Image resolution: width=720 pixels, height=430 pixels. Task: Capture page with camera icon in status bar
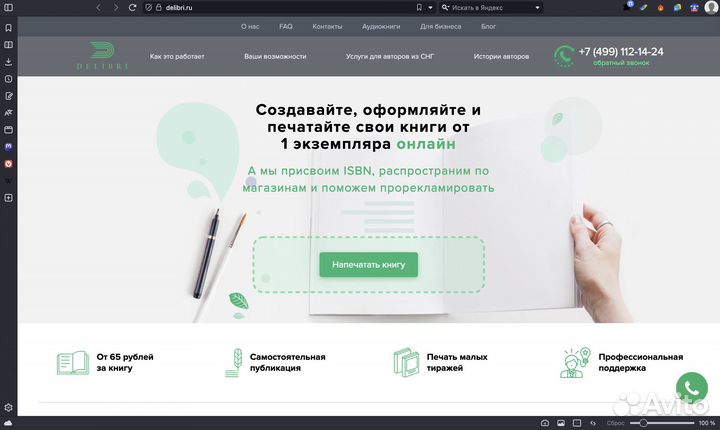545,423
